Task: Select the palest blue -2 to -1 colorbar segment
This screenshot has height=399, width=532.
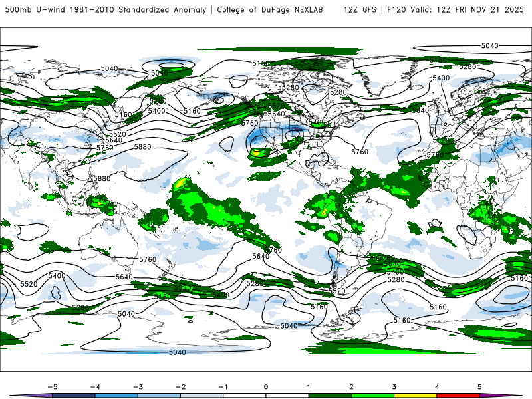Action: pos(202,396)
